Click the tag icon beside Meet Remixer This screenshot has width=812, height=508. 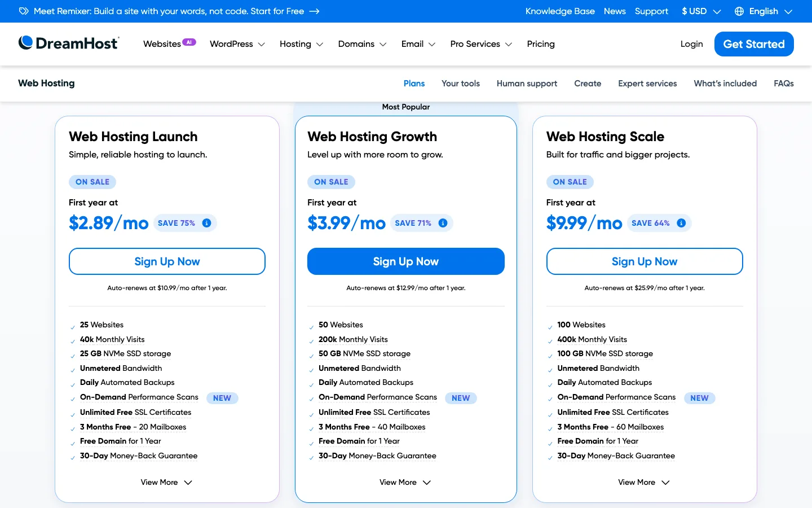23,11
